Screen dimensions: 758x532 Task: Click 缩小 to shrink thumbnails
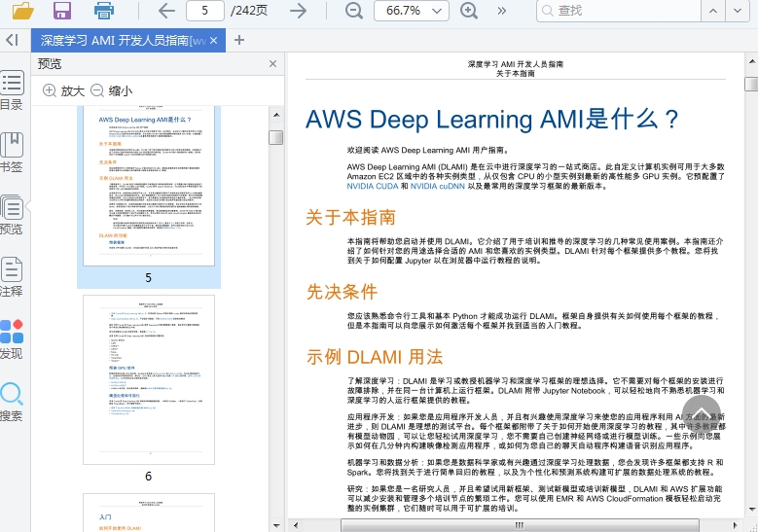click(112, 90)
